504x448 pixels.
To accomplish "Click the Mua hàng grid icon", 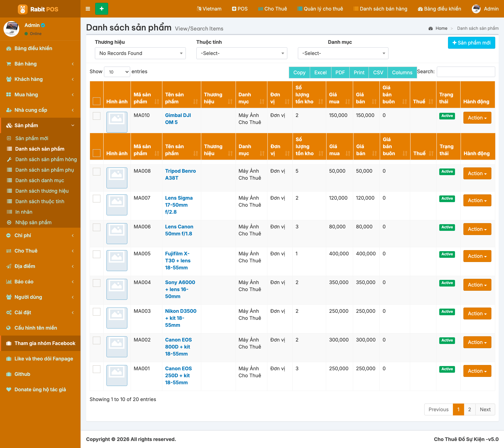I will (9, 95).
